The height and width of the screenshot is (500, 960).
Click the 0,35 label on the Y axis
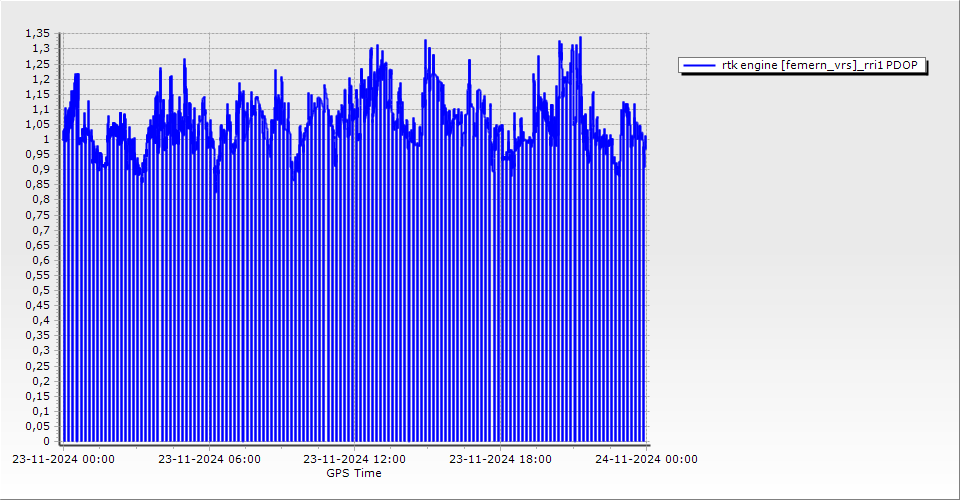[x=39, y=335]
